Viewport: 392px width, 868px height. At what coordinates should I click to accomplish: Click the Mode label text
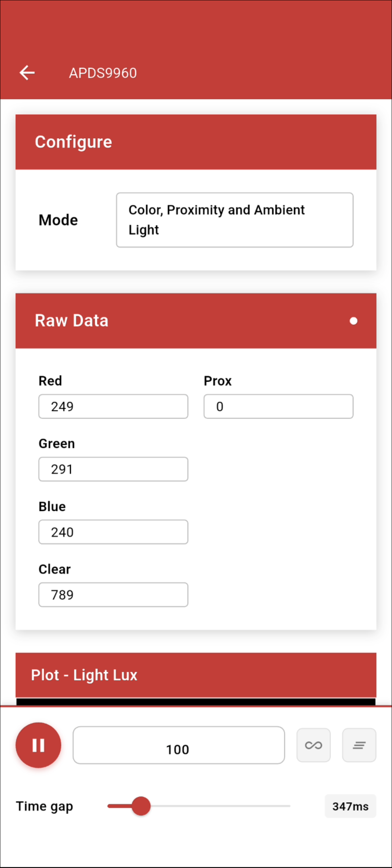click(58, 220)
